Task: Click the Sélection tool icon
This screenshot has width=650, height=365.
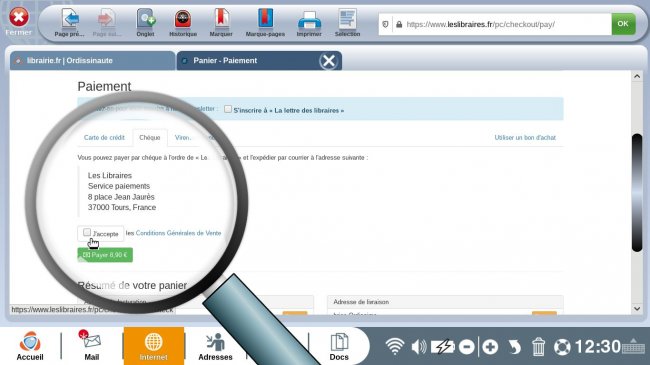Action: [x=347, y=19]
